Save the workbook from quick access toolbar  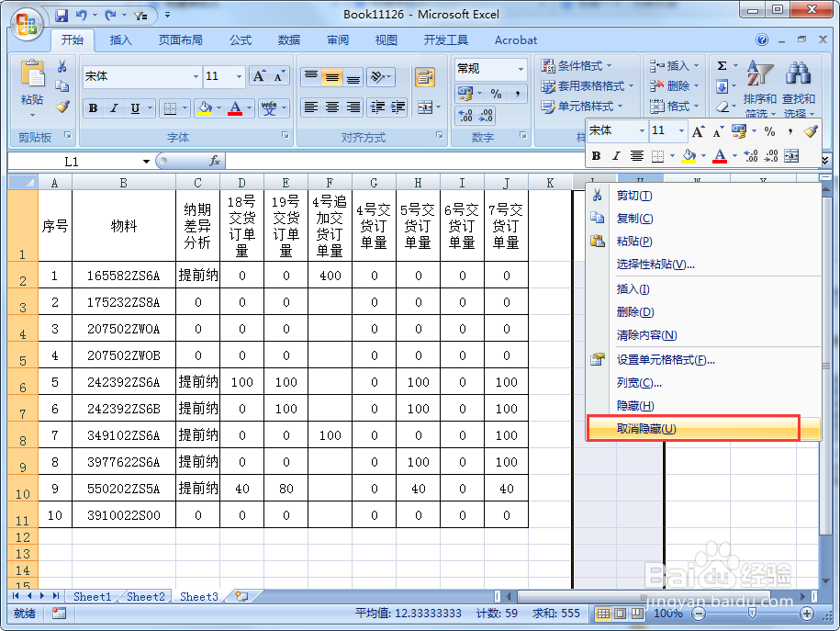pos(62,15)
